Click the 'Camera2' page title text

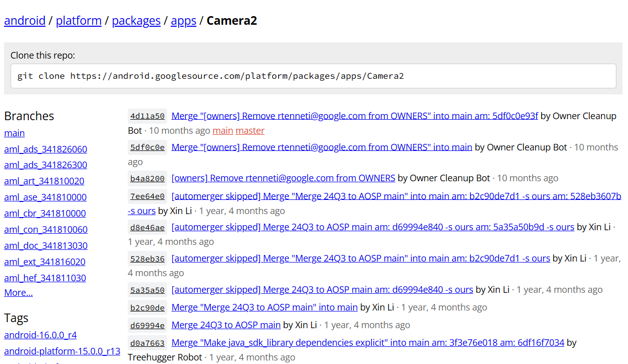tap(232, 21)
